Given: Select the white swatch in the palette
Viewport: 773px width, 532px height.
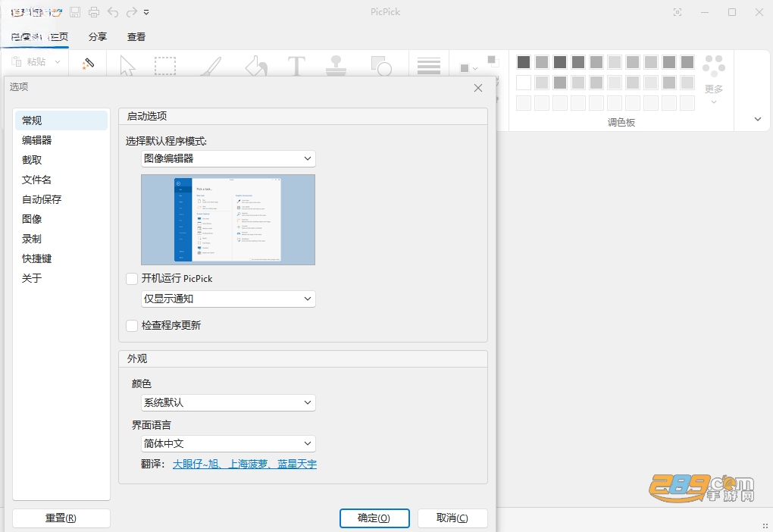Looking at the screenshot, I should (x=524, y=83).
